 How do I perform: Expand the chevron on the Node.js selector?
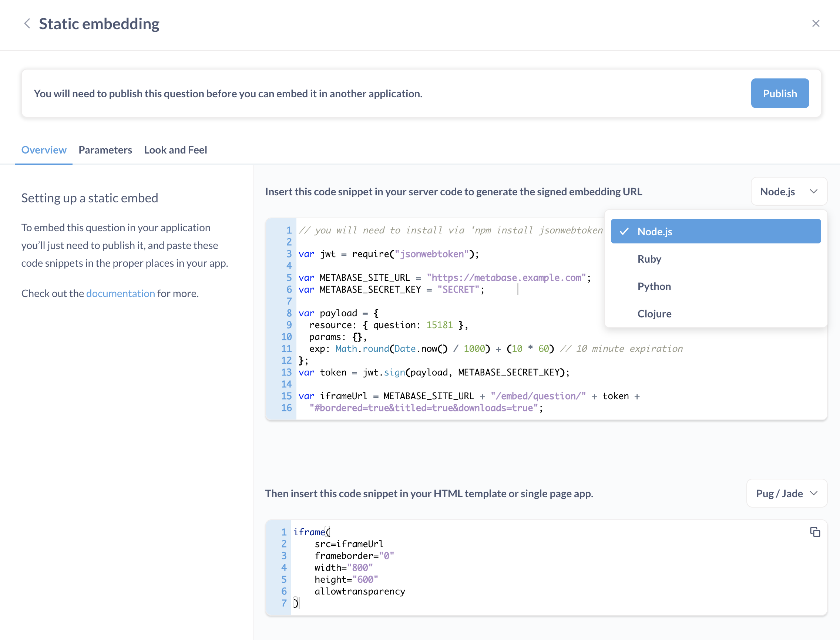point(814,191)
